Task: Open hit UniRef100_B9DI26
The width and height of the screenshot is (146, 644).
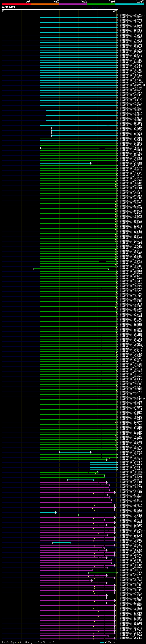Action: click(131, 17)
